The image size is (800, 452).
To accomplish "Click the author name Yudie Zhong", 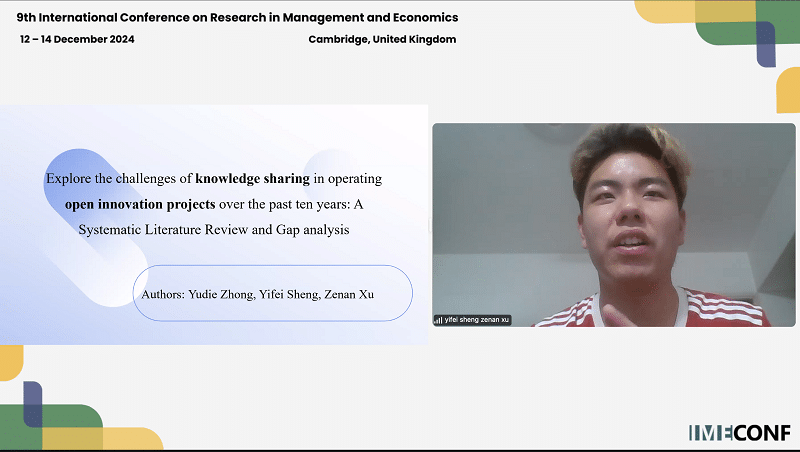I will [x=221, y=294].
